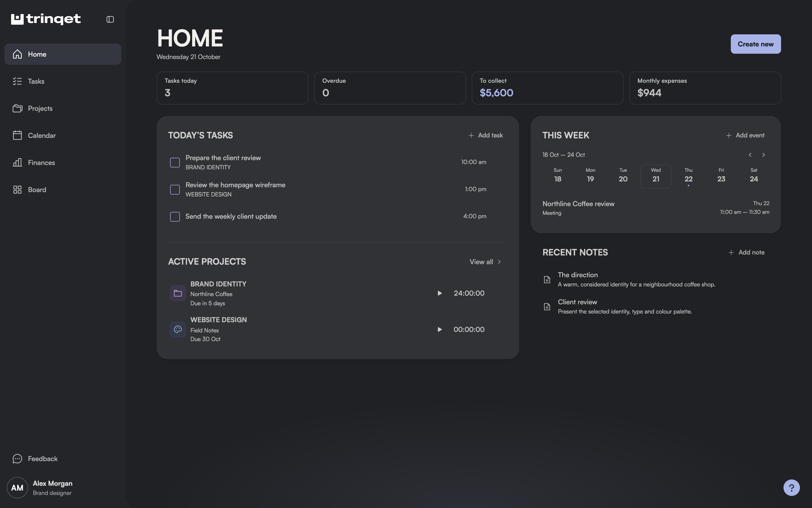Click the Brand Identity folder icon
This screenshot has height=508, width=812.
pyautogui.click(x=178, y=293)
